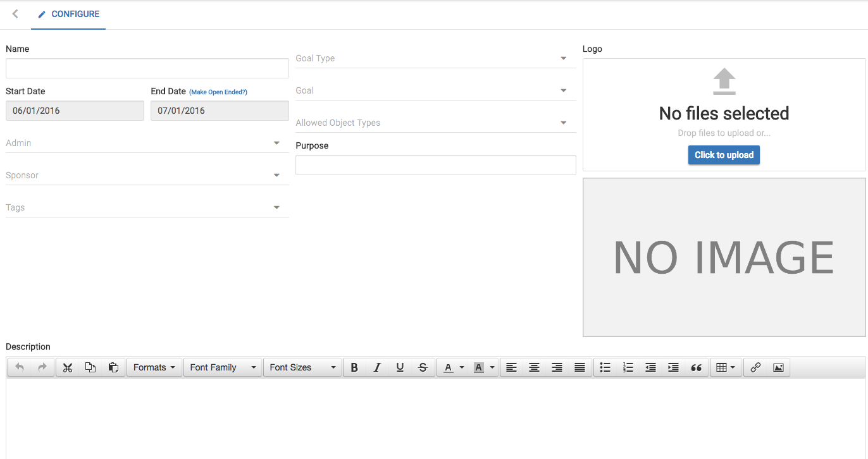Center align the text
This screenshot has width=868, height=459.
pos(534,367)
